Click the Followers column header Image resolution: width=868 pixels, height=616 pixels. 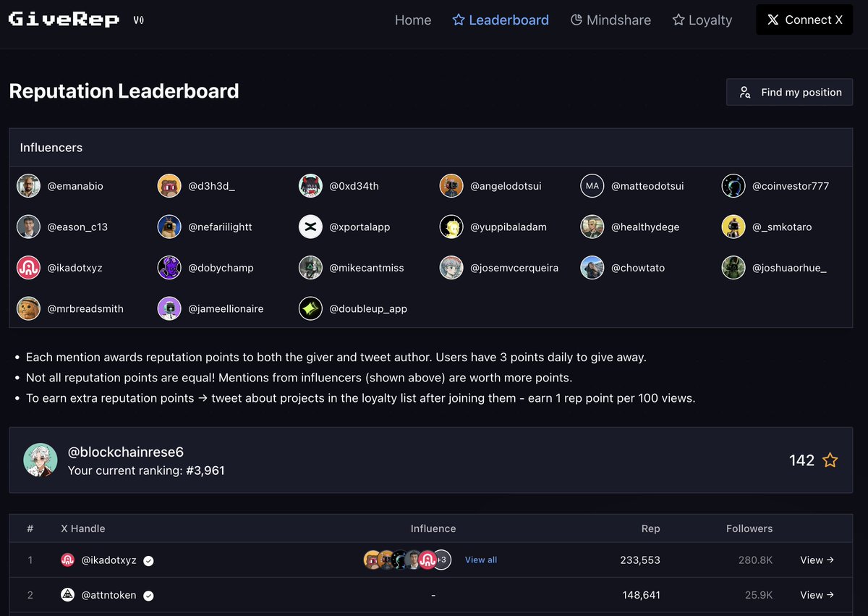point(749,528)
